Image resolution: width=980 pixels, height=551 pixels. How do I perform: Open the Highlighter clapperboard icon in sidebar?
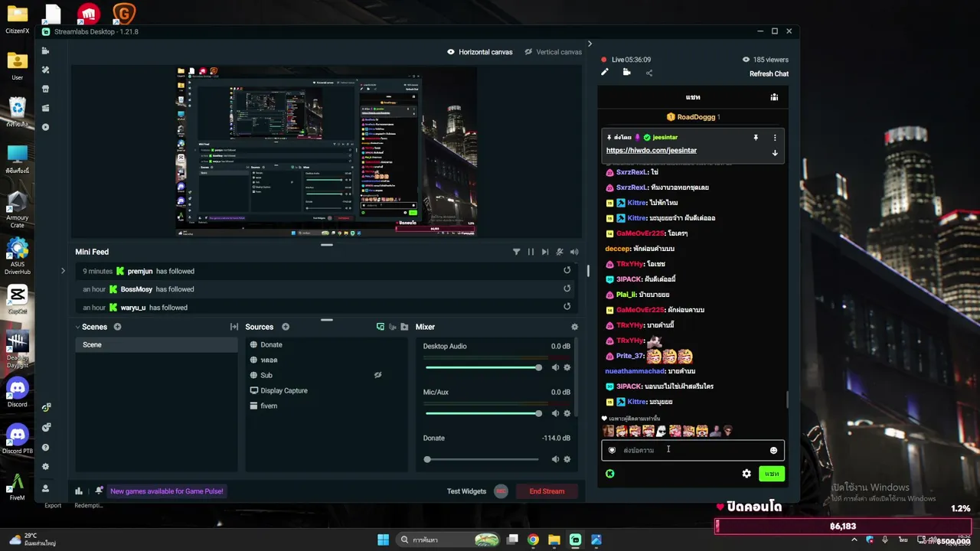45,108
